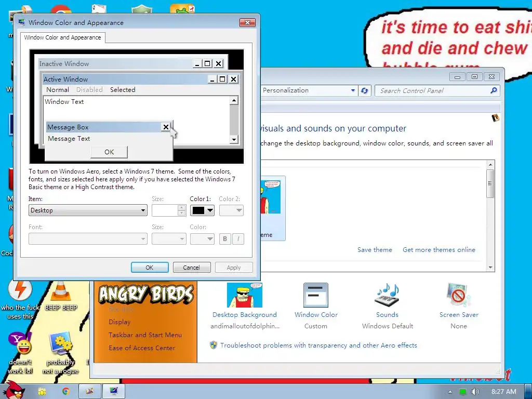Click preview window scrollbar down arrow
The height and width of the screenshot is (399, 532).
[234, 139]
